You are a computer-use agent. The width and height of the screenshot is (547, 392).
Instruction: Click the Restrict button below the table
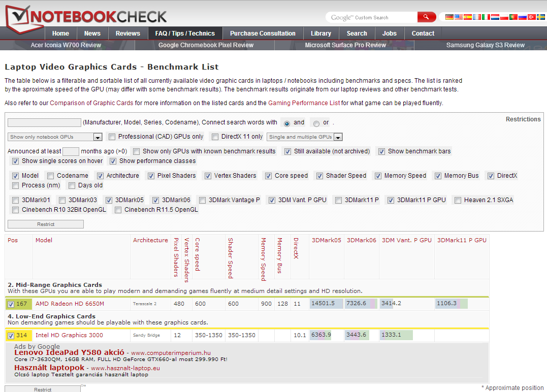43,389
